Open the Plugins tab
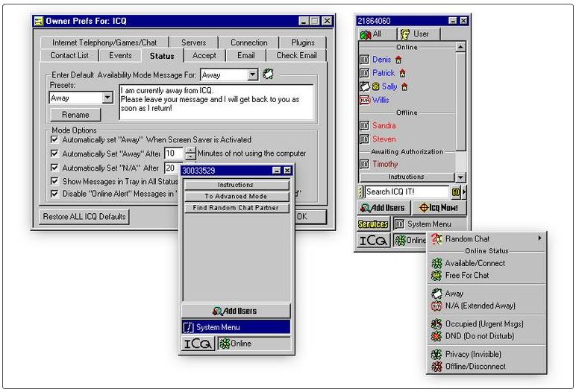 click(x=303, y=42)
